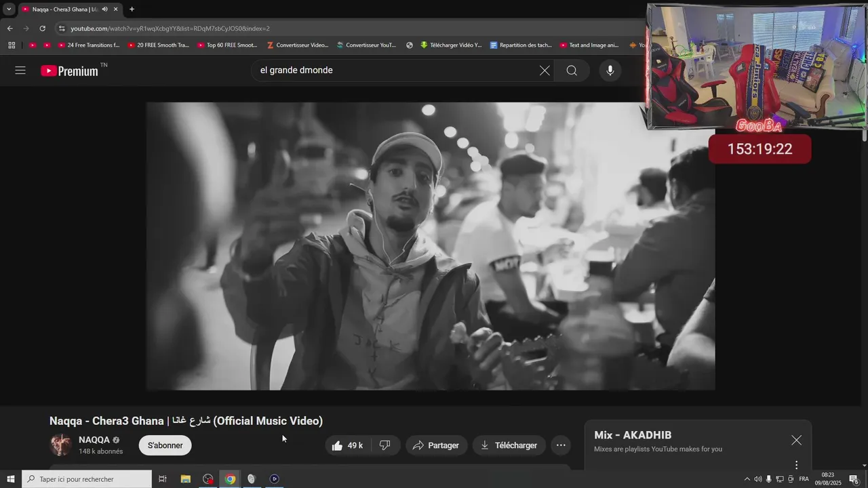Like the video with thumbs up
Image resolution: width=868 pixels, height=488 pixels.
[x=347, y=445]
